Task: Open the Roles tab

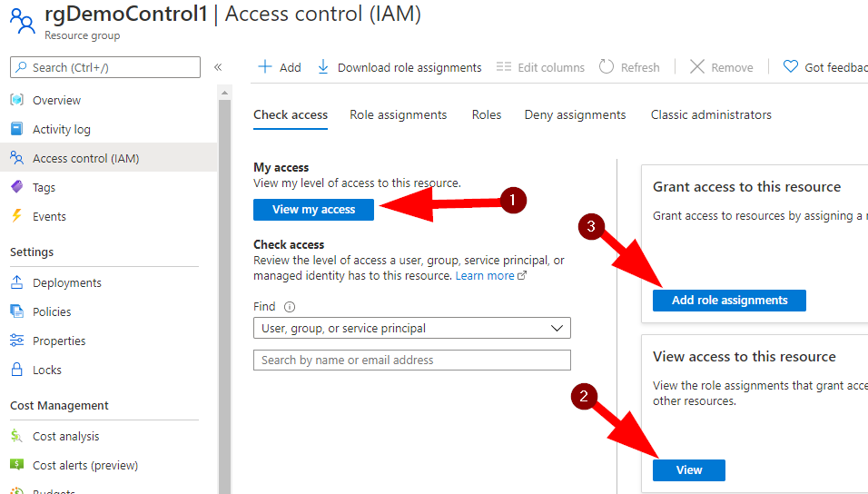Action: tap(487, 114)
